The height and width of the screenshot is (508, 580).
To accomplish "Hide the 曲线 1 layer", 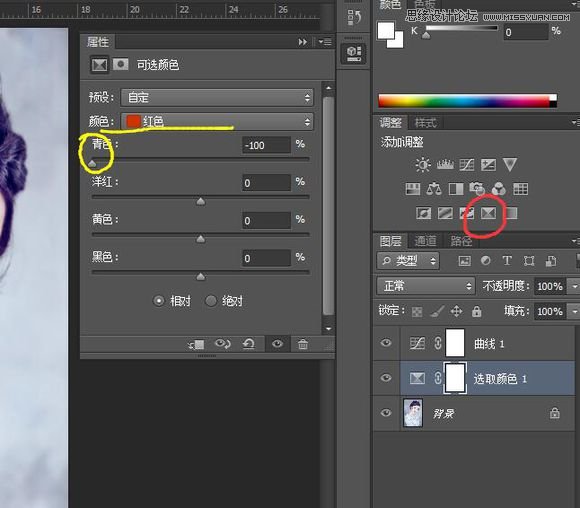I will coord(386,343).
